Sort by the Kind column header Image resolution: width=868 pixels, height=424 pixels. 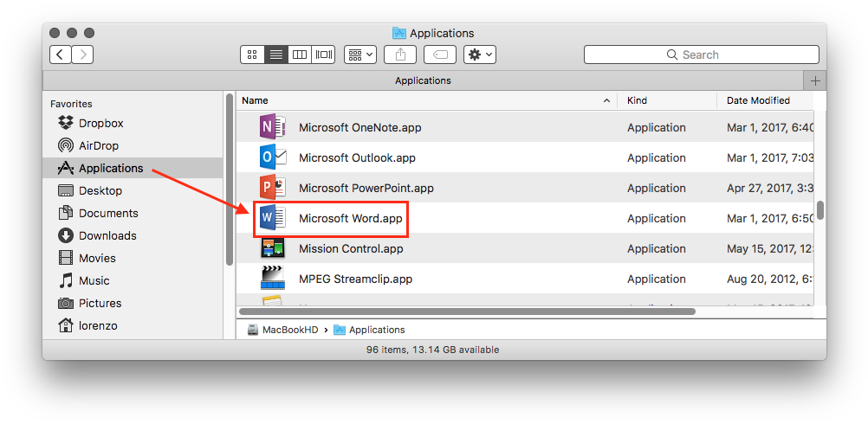(x=667, y=100)
